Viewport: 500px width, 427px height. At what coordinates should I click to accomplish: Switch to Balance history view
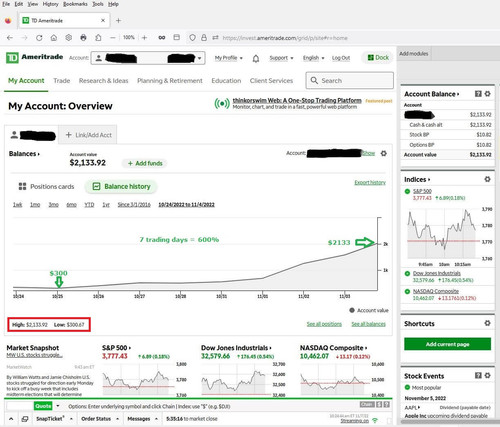point(121,186)
